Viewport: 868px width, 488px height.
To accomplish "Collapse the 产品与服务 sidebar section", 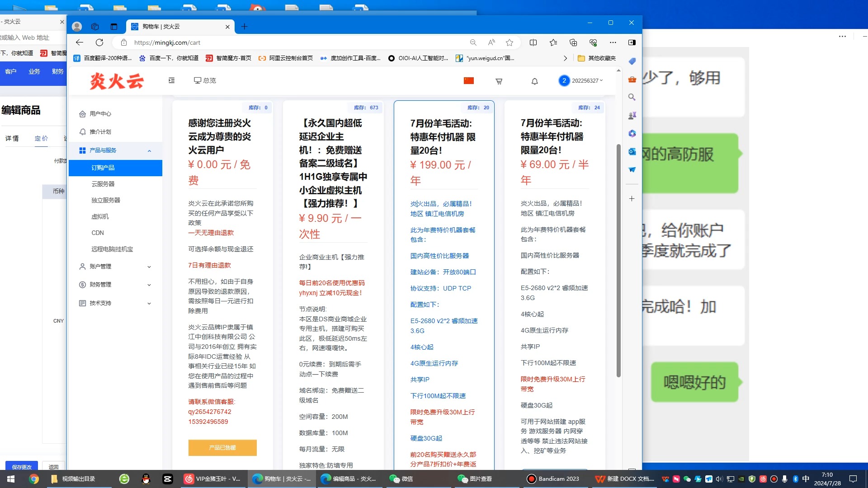I will click(115, 150).
